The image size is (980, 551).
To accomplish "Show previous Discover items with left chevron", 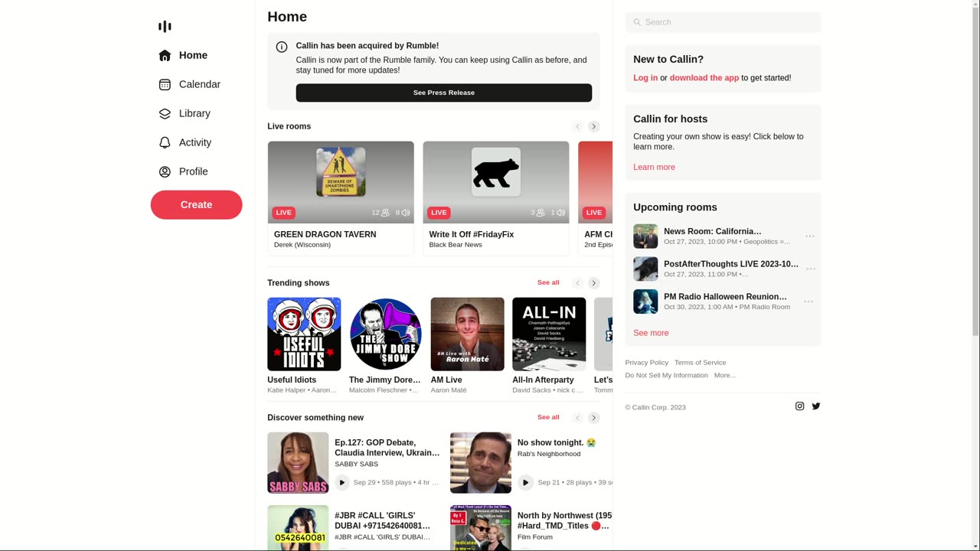I will [x=578, y=418].
